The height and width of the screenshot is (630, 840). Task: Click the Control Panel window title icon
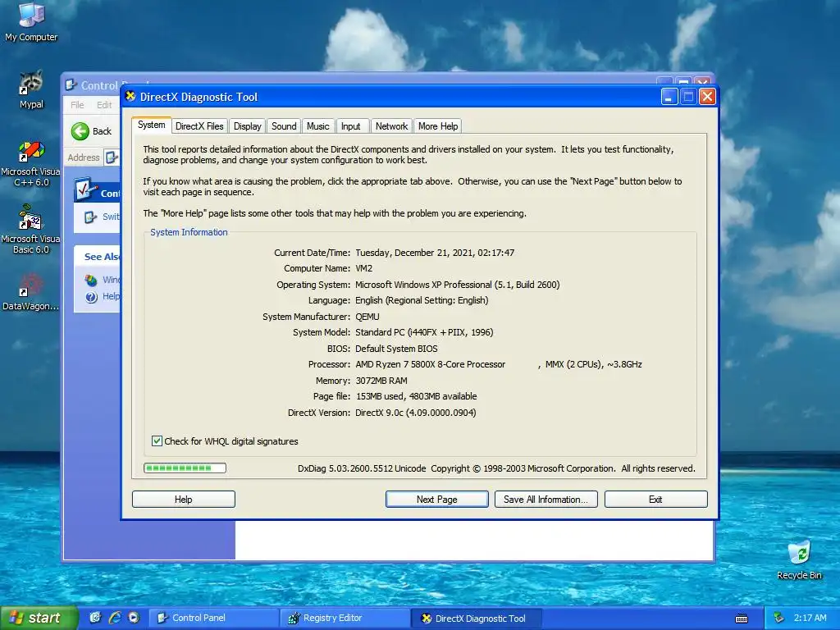click(x=71, y=84)
